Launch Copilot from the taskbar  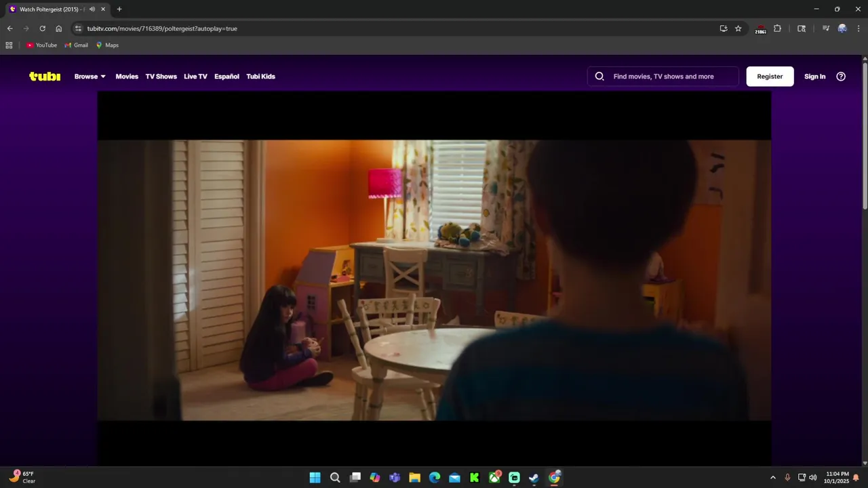[375, 478]
